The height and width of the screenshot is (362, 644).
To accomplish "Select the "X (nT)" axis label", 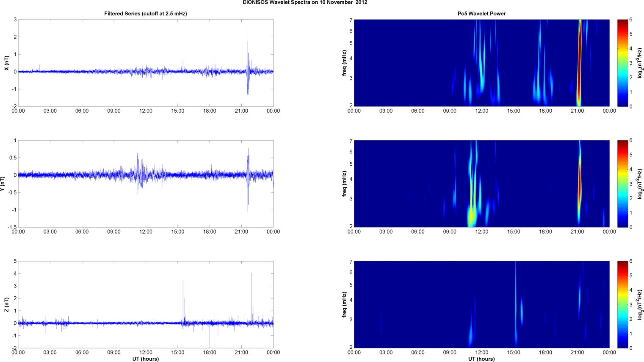I will pos(6,63).
